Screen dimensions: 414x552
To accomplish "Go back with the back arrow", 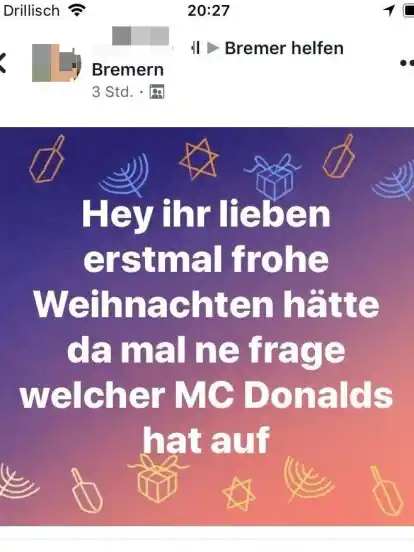I will coord(3,63).
